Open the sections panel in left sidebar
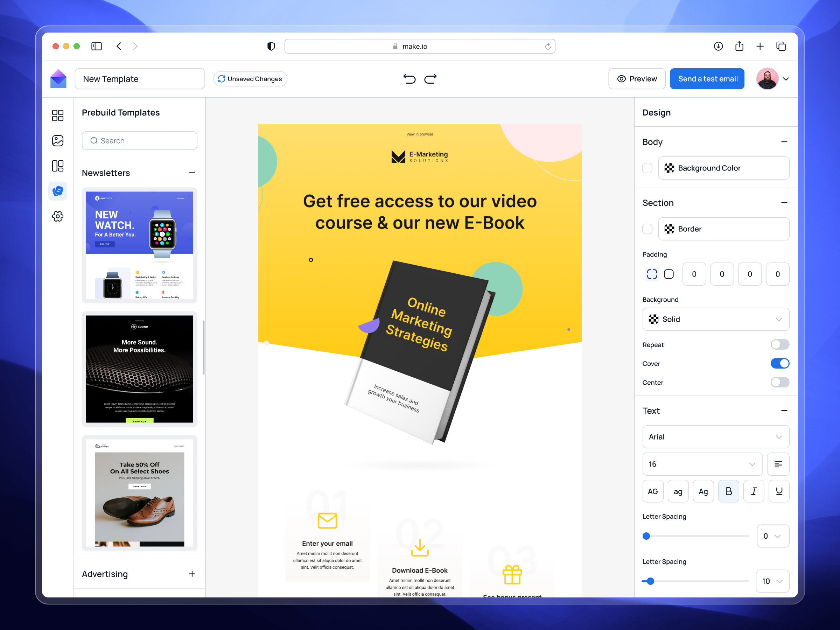The height and width of the screenshot is (630, 840). 58,166
